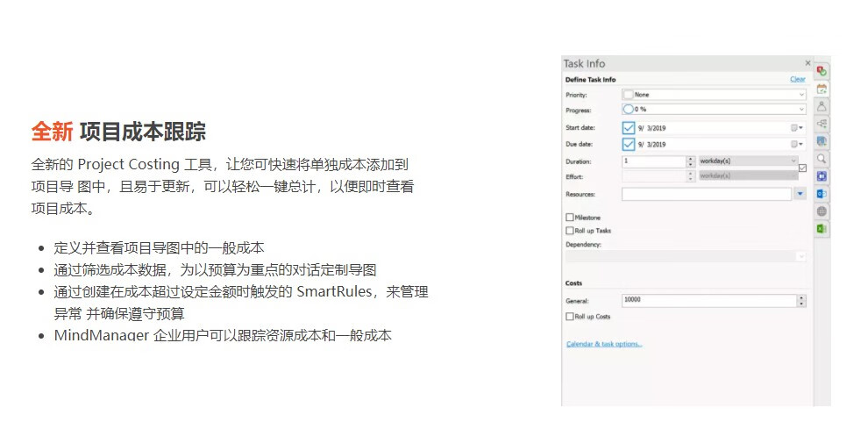Open the task info calendar sidebar icon
This screenshot has width=868, height=436.
(x=822, y=88)
